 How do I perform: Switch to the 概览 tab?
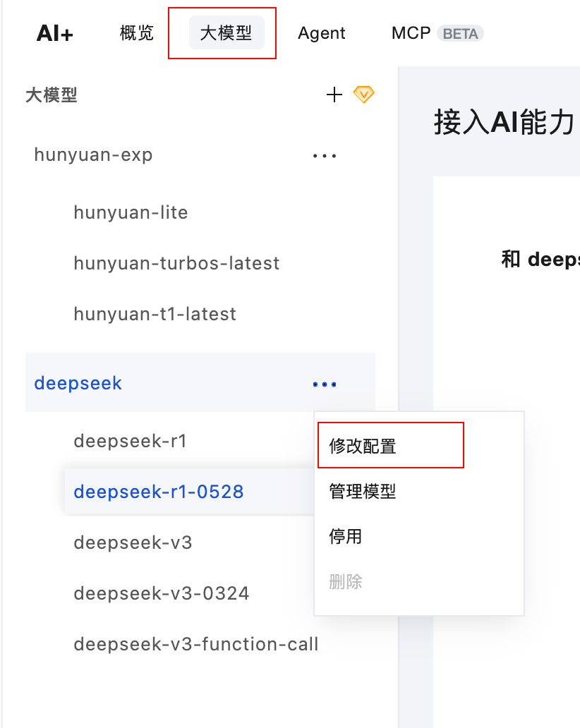pyautogui.click(x=136, y=33)
